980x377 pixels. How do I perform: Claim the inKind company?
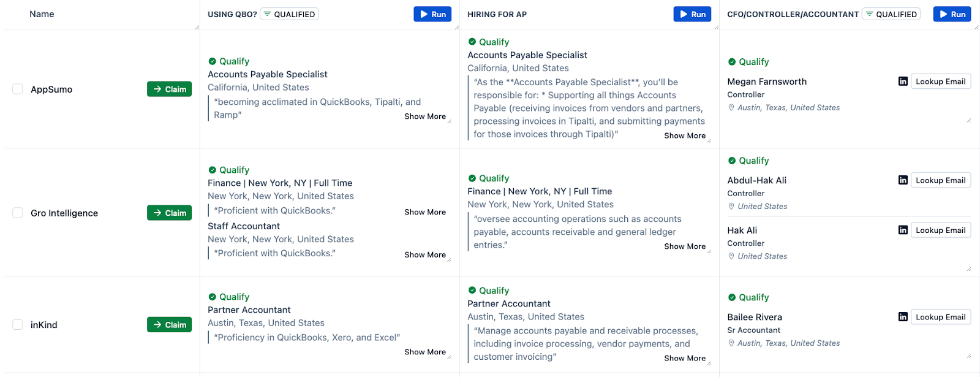tap(169, 324)
